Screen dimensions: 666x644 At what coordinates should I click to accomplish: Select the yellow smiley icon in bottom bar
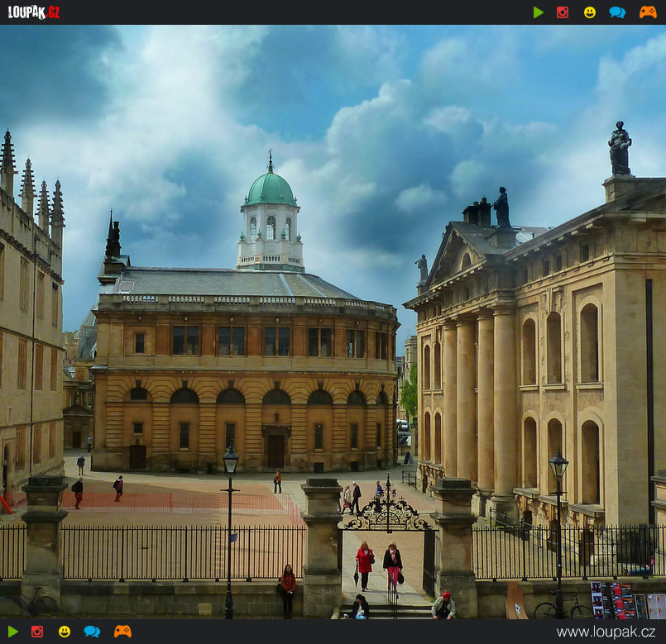65,632
